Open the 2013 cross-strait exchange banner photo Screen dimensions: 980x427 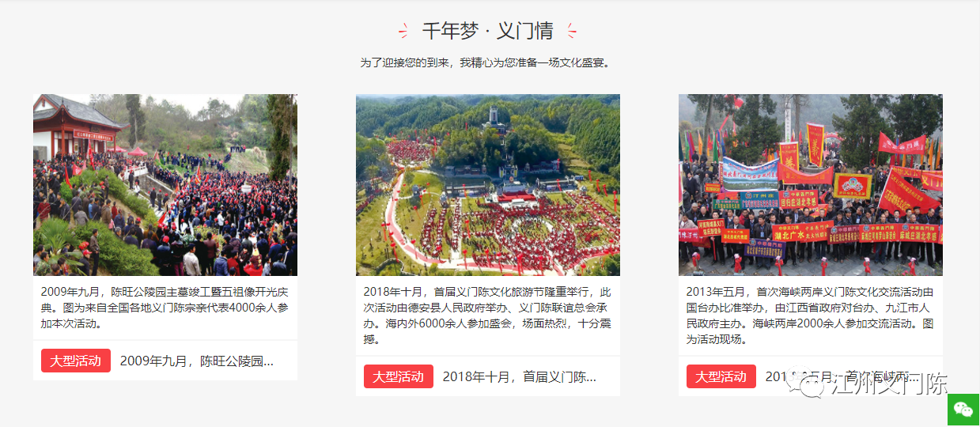811,185
